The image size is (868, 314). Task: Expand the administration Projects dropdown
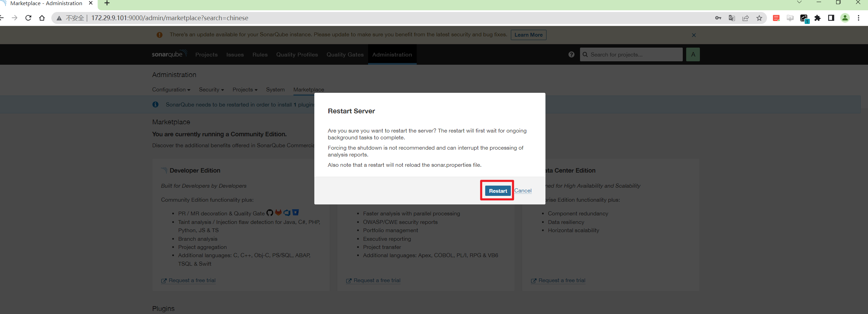(245, 90)
